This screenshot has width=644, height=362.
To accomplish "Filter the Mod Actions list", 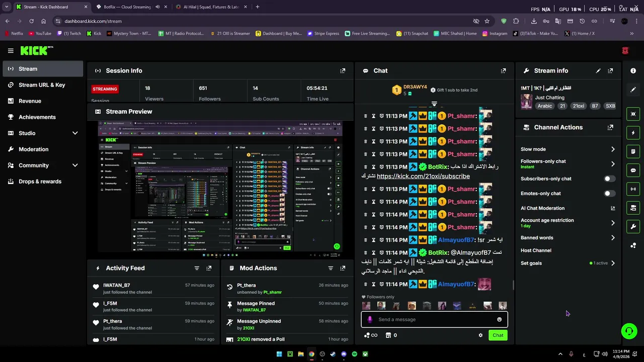I will pos(331,268).
